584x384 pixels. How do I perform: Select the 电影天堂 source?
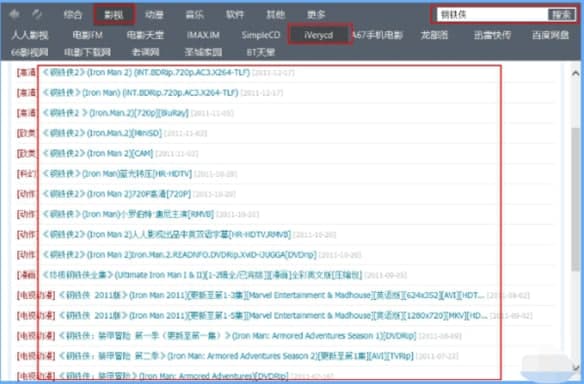145,35
